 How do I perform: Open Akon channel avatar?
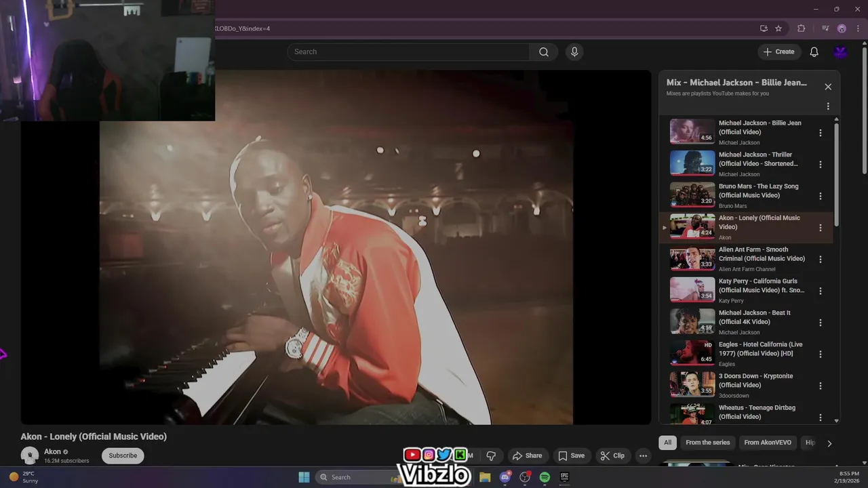coord(30,455)
